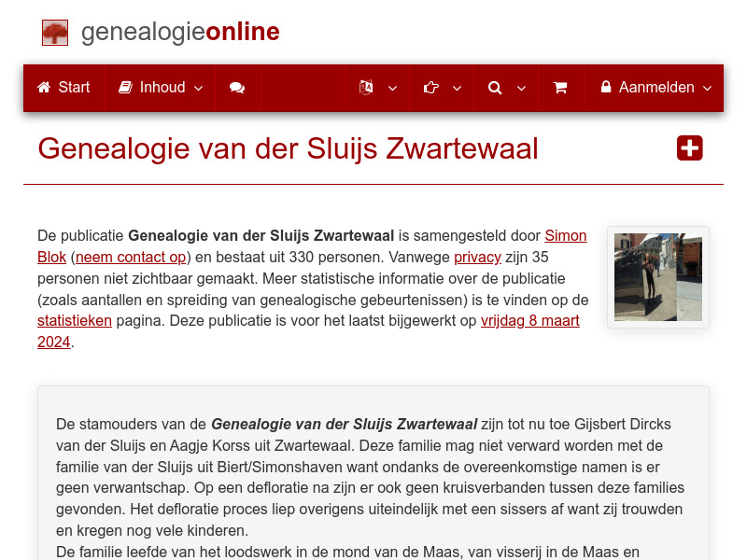Select the Inhoud book icon
The image size is (747, 560).
125,87
